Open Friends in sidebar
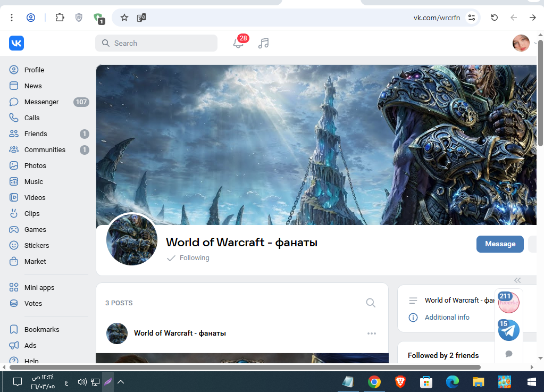This screenshot has width=544, height=392. pos(48,134)
